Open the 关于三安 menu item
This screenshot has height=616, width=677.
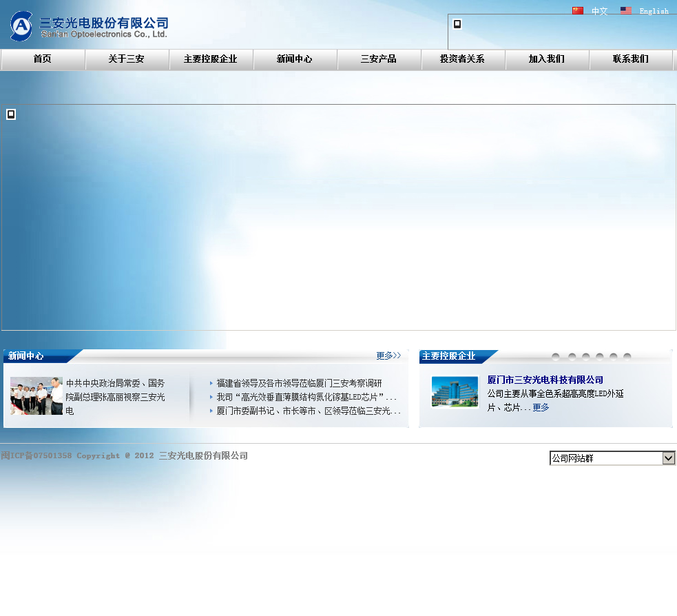coord(127,59)
